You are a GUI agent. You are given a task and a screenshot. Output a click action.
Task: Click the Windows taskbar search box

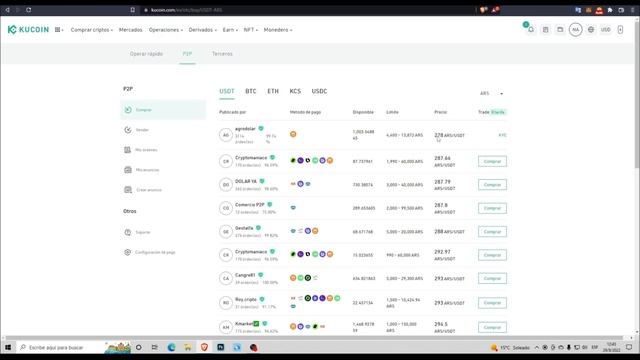73,347
